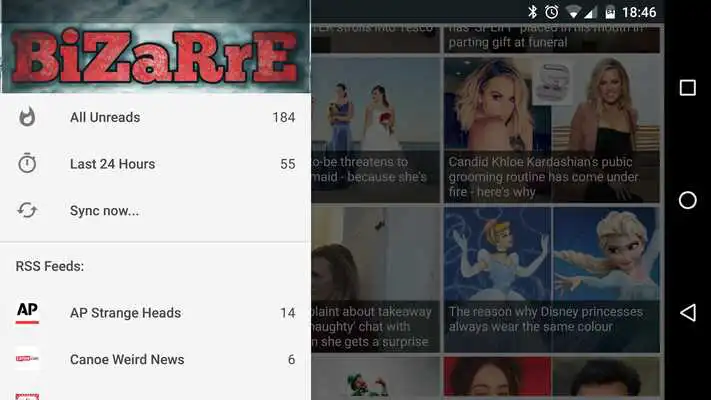Open AP Strange Heads feed
The width and height of the screenshot is (711, 400).
pos(156,312)
